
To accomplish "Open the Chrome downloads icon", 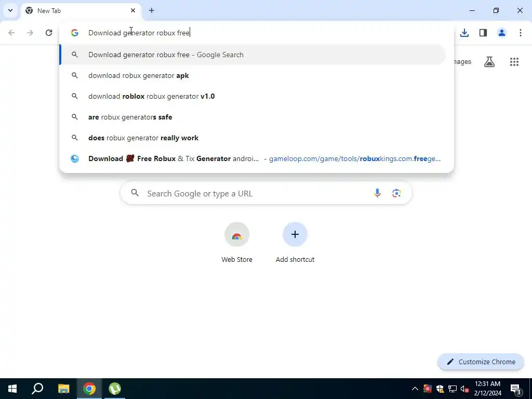I will [x=464, y=33].
